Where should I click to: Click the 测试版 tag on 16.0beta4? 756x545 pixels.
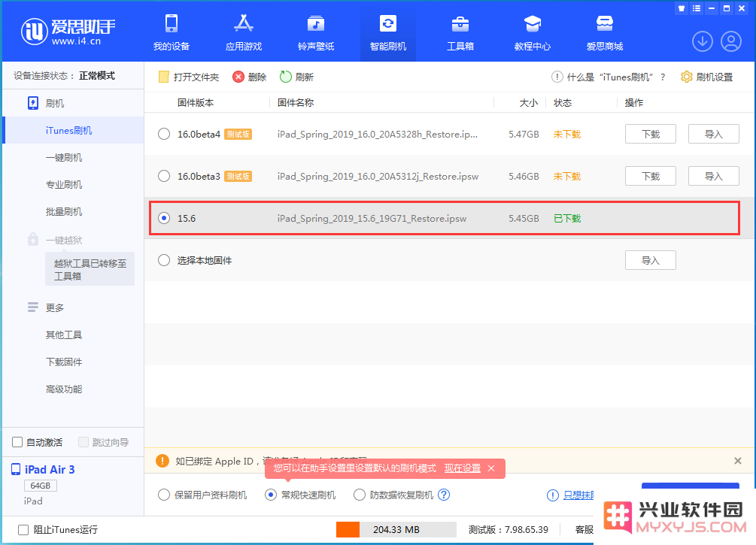(238, 134)
